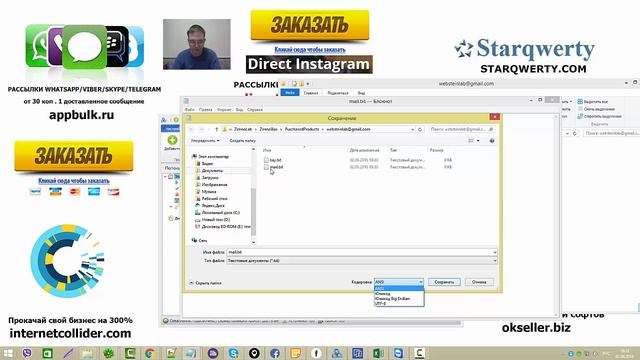Open Explorer Главная ribbon tab
The height and width of the screenshot is (360, 640).
coord(311,93)
